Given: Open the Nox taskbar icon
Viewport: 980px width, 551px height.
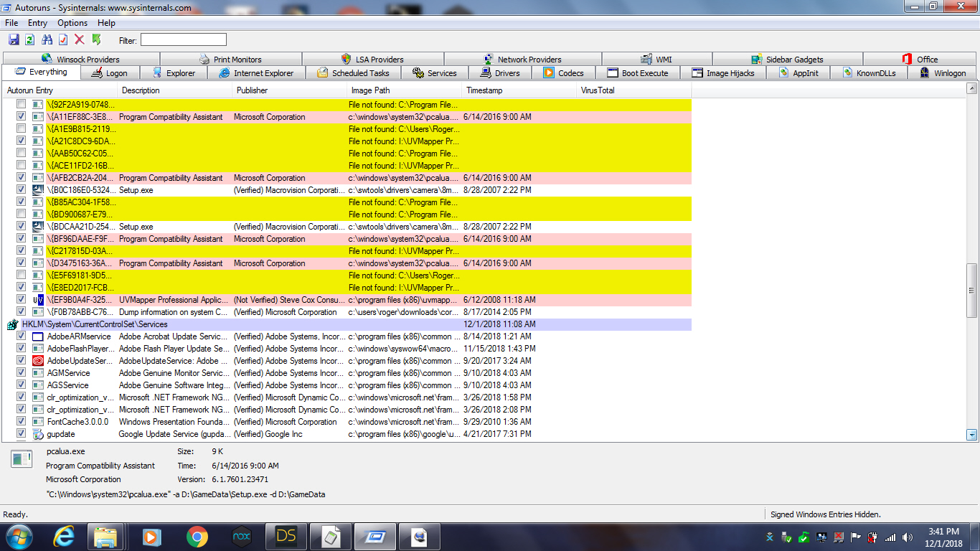Looking at the screenshot, I should (242, 536).
